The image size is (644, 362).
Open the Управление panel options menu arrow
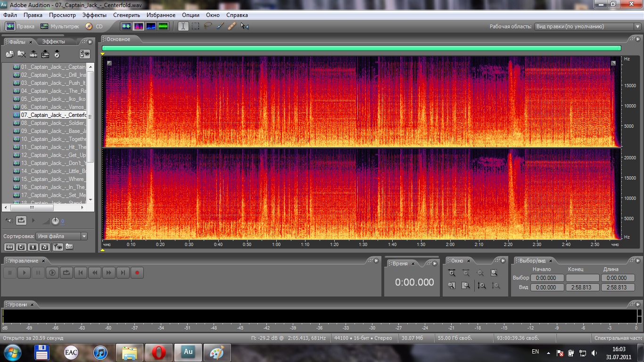(376, 260)
